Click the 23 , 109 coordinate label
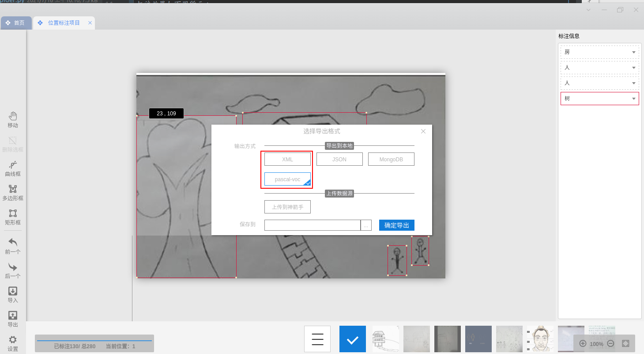The image size is (644, 354). (166, 114)
